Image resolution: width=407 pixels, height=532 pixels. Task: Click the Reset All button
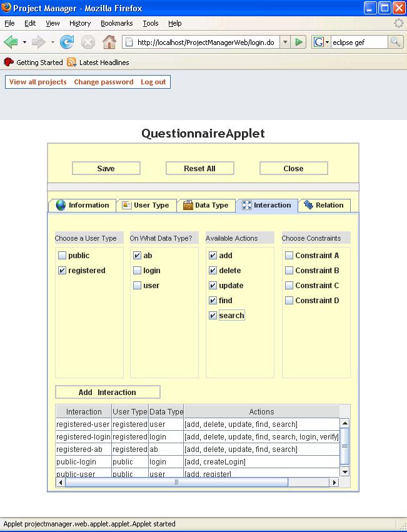(199, 168)
